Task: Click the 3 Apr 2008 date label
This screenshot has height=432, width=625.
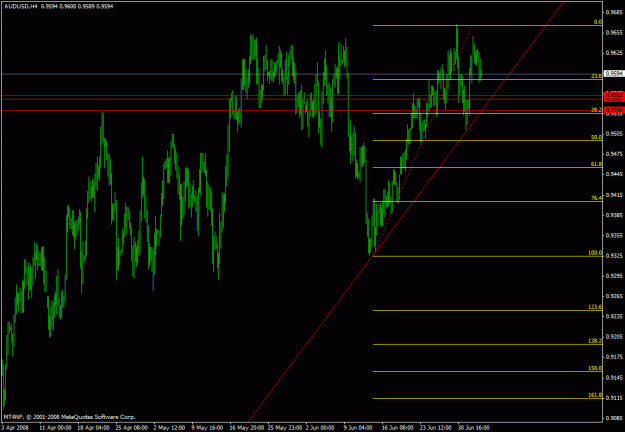Action: click(15, 428)
